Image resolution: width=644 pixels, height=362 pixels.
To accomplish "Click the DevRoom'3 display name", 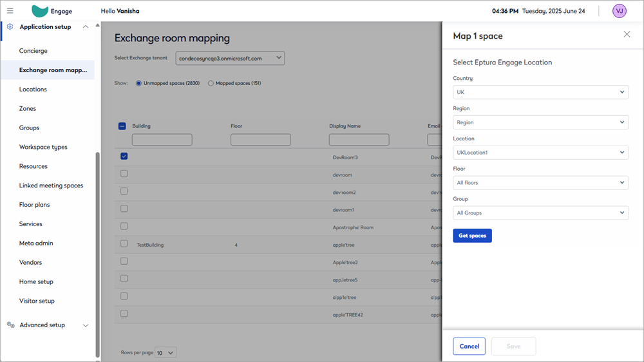I will 345,157.
